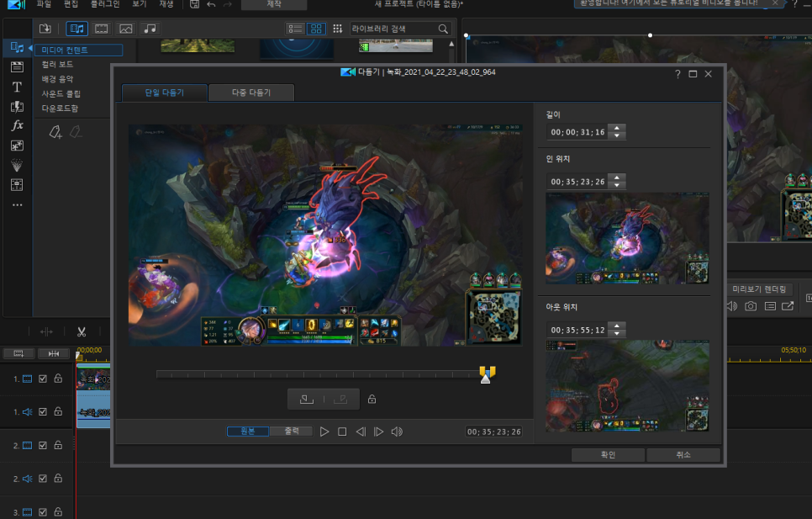Click 미리보기 렌더링 button
Image resolution: width=812 pixels, height=519 pixels.
[759, 289]
